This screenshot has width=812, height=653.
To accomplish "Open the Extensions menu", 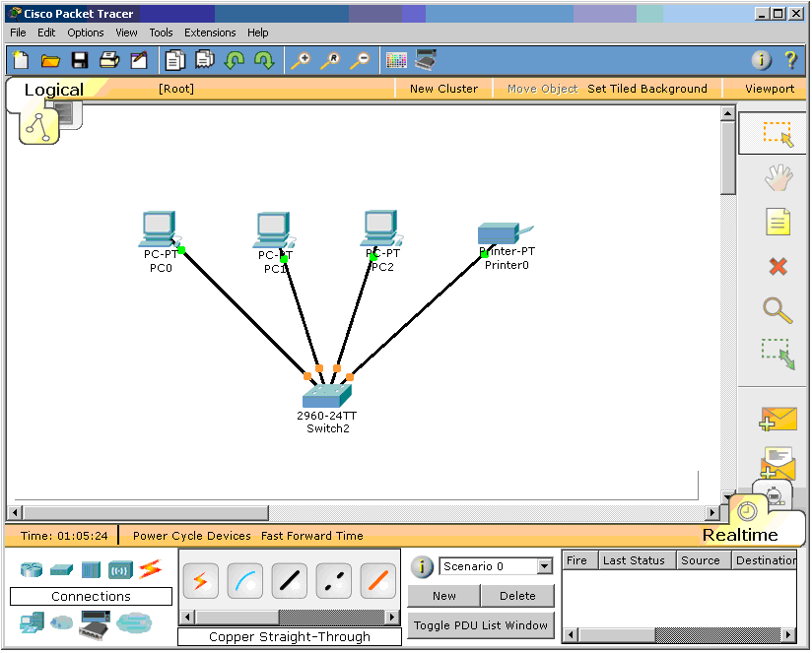I will pyautogui.click(x=210, y=33).
